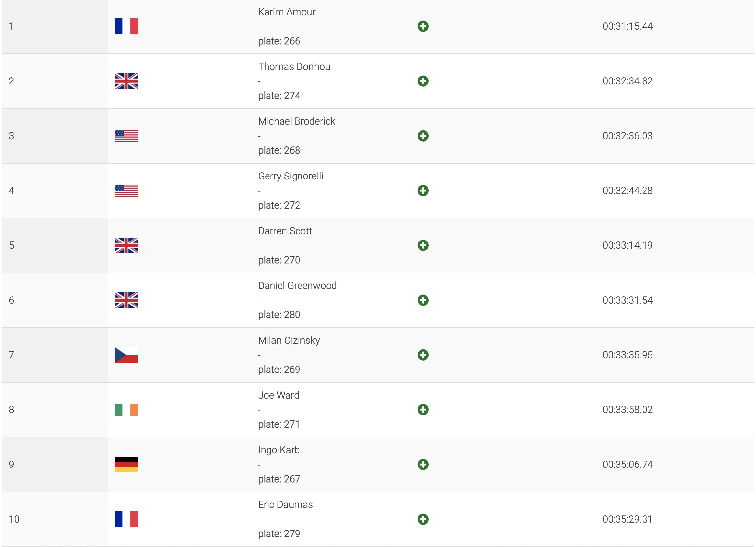This screenshot has height=547, width=756.
Task: Click Joe Ward's green plus icon
Action: (x=423, y=410)
